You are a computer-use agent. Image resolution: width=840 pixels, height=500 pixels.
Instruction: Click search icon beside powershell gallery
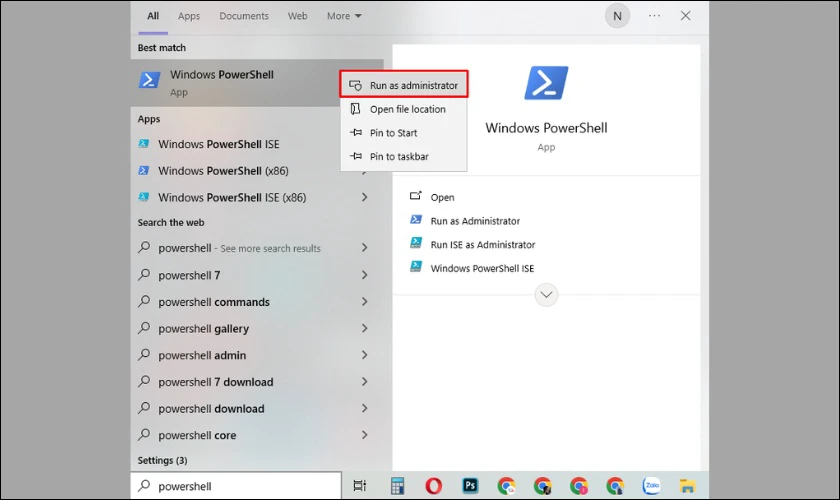144,327
